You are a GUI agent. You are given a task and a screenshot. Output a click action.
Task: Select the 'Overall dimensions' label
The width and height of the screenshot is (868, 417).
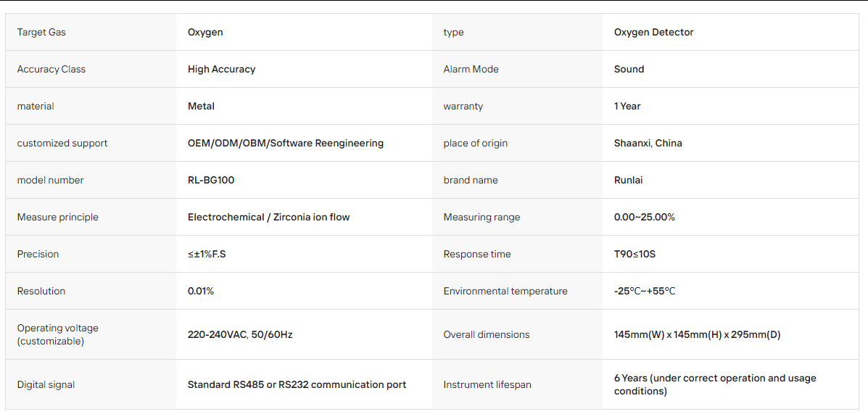487,334
